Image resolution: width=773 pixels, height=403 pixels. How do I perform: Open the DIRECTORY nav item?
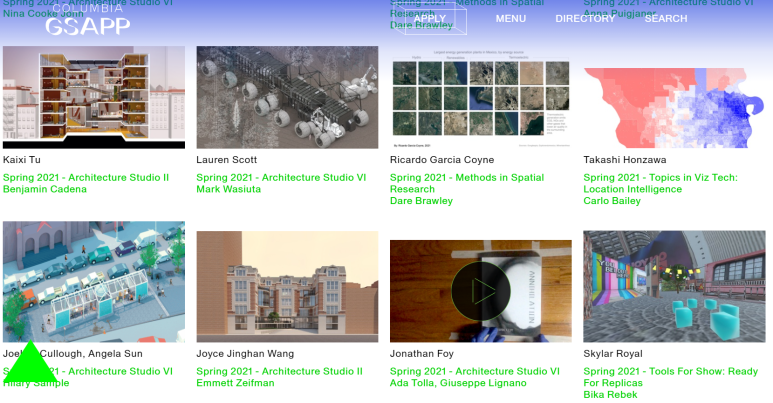tap(585, 18)
